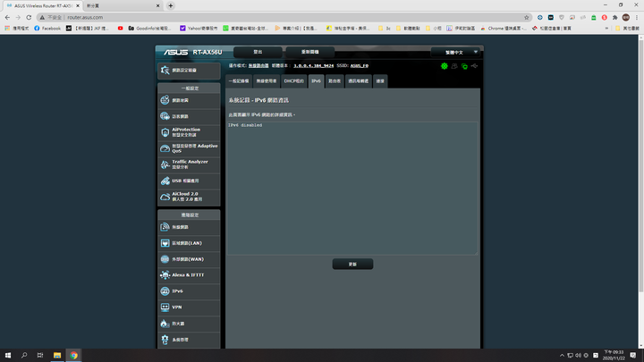644x362 pixels.
Task: Click the Reboot button in header
Action: click(310, 52)
